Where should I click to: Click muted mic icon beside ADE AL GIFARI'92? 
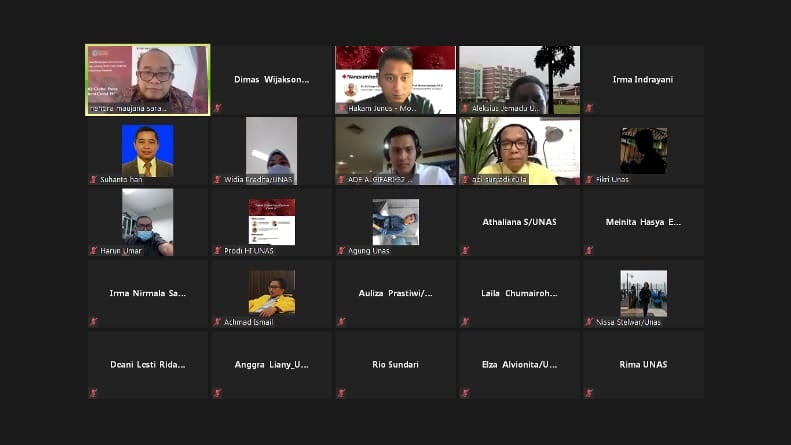[342, 179]
